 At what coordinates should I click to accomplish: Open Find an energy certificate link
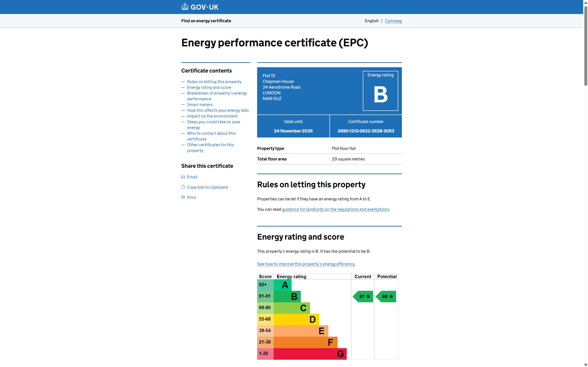pos(206,21)
